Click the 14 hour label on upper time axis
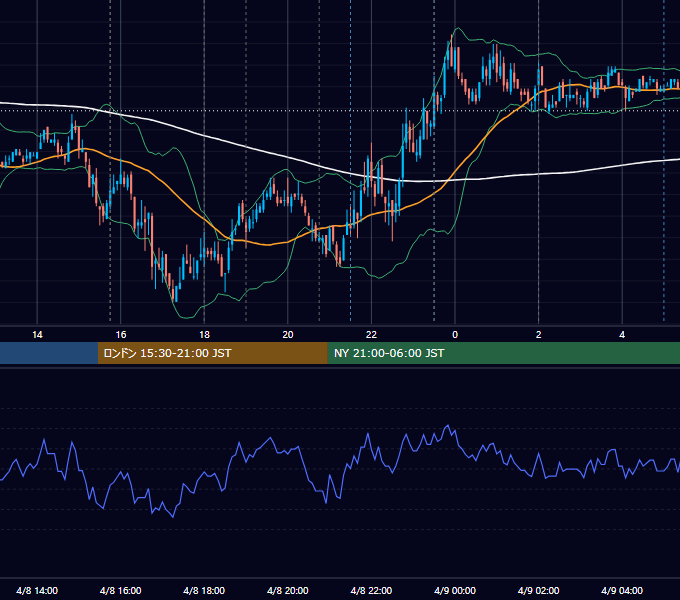 [x=37, y=335]
